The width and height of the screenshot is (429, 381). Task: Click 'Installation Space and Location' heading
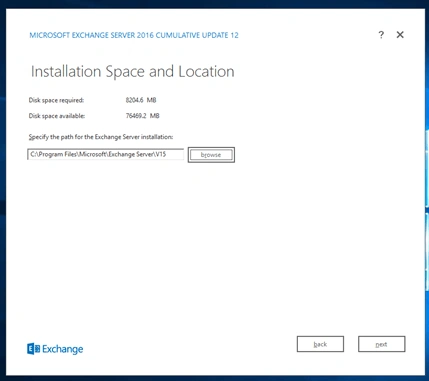tap(133, 72)
